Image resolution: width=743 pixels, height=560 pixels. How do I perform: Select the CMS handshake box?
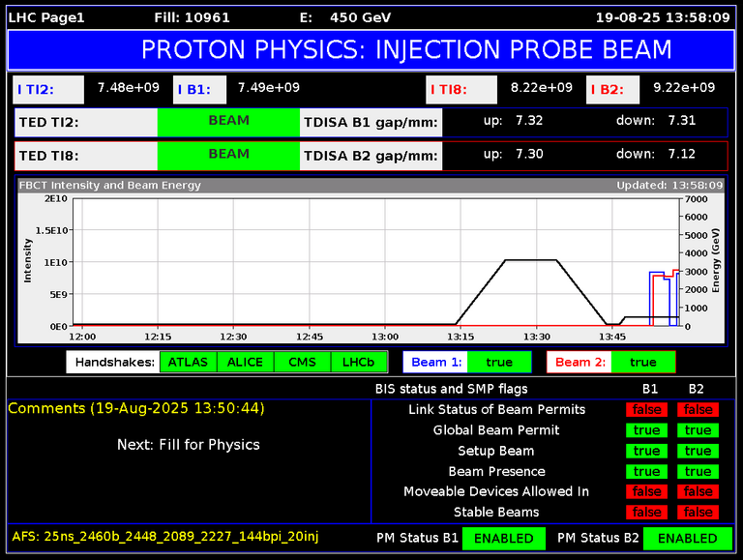coord(302,362)
